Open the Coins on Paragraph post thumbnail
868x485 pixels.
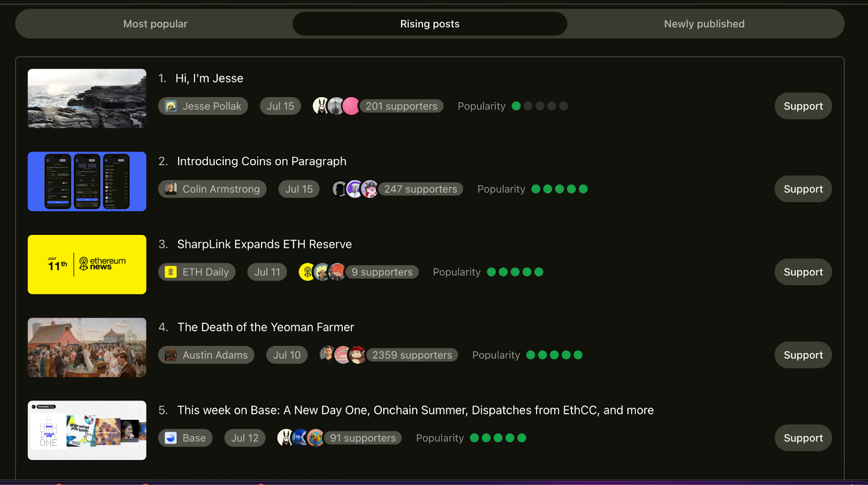click(87, 181)
